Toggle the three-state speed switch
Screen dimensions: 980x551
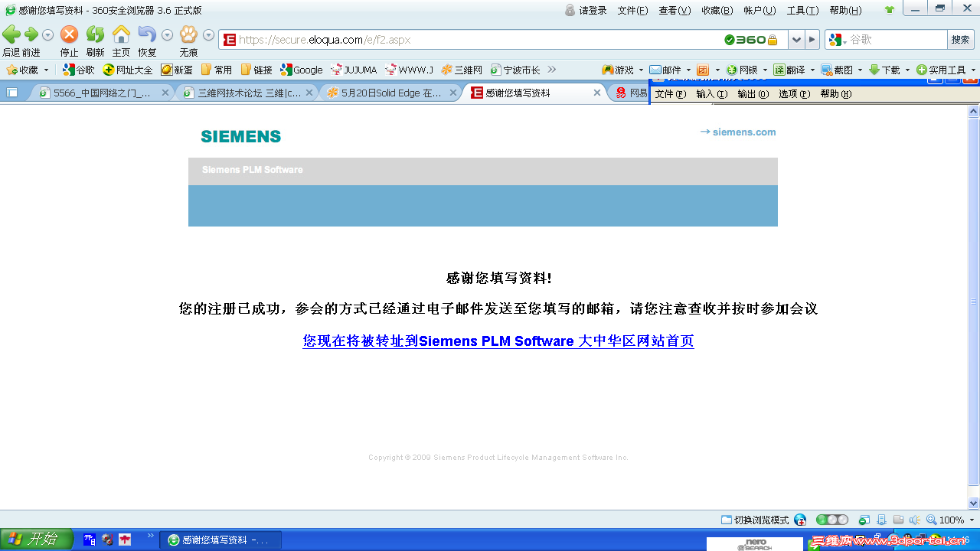pos(832,520)
